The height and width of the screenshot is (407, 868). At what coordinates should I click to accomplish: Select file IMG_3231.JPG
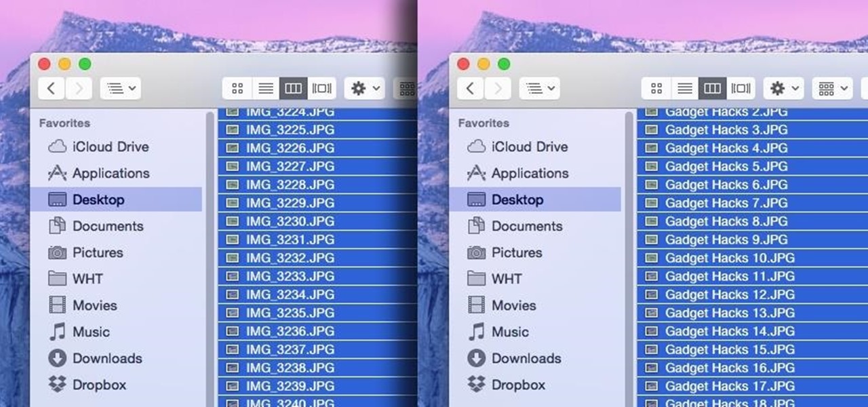click(317, 239)
